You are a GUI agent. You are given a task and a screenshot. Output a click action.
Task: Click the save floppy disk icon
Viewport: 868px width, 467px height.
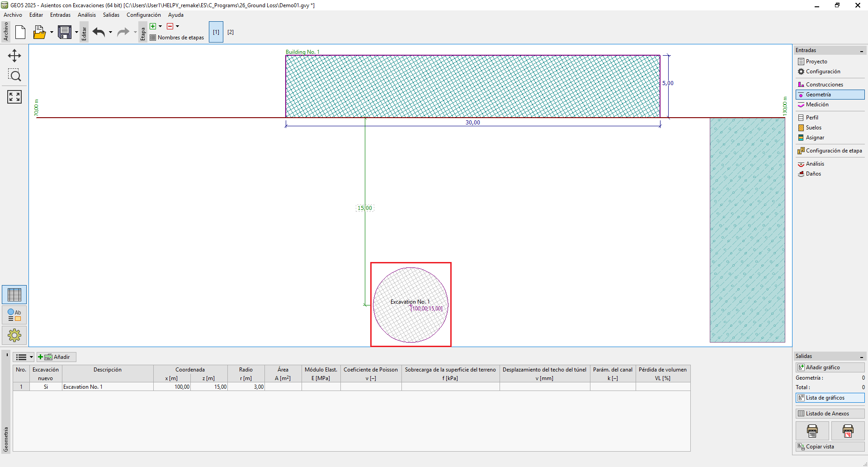(65, 32)
